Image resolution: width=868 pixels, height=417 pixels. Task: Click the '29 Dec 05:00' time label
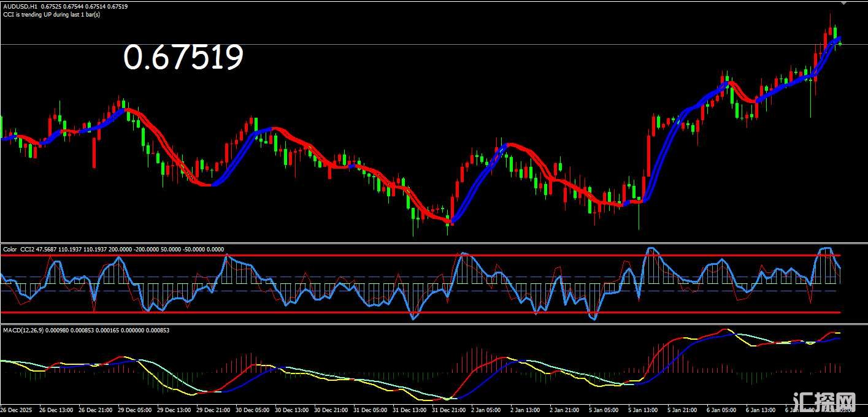tap(136, 409)
